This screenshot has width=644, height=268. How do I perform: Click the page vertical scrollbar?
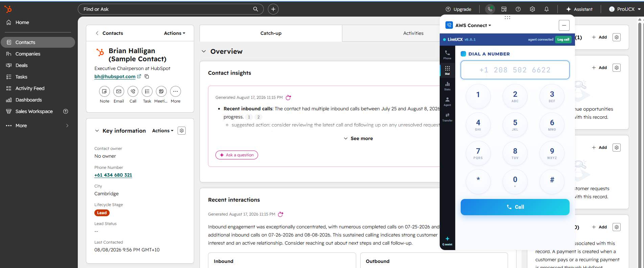pos(640,142)
